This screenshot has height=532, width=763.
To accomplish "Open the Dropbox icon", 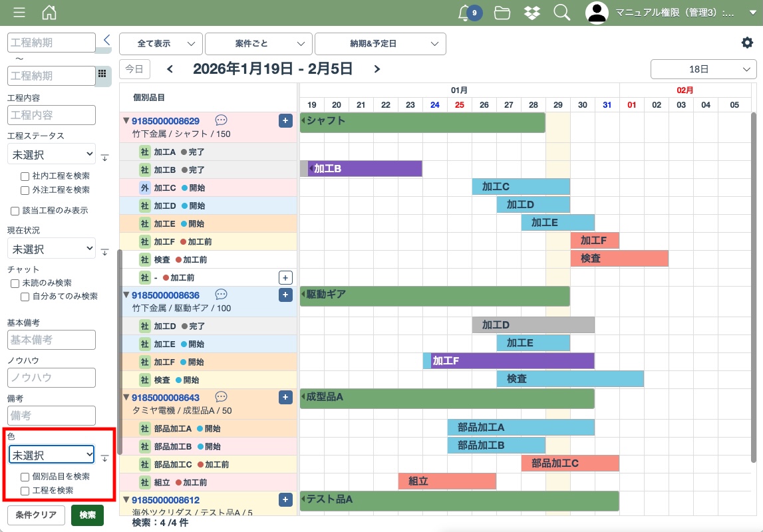I will coord(532,13).
